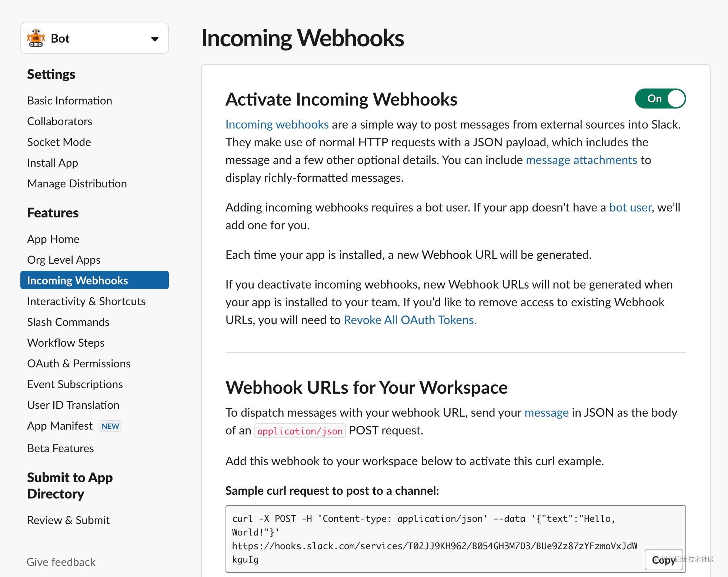728x577 pixels.
Task: Open Basic Information settings page
Action: (70, 101)
